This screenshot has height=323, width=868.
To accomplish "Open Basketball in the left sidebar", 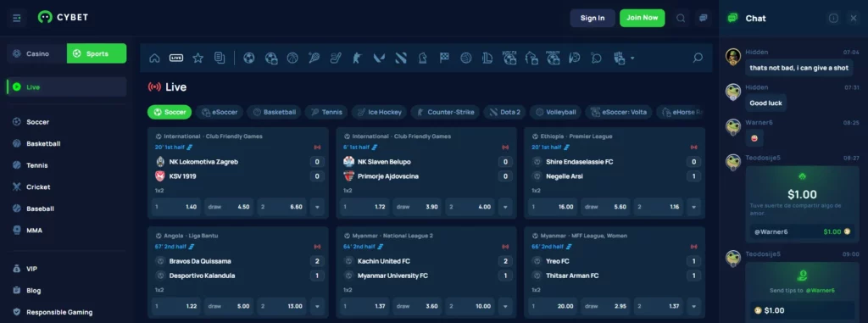I will (x=67, y=143).
